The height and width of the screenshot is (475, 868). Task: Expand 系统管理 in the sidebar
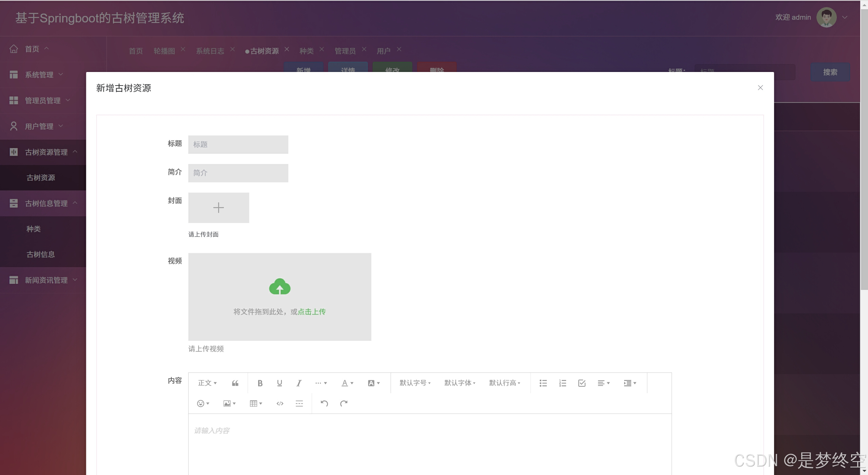(x=43, y=75)
